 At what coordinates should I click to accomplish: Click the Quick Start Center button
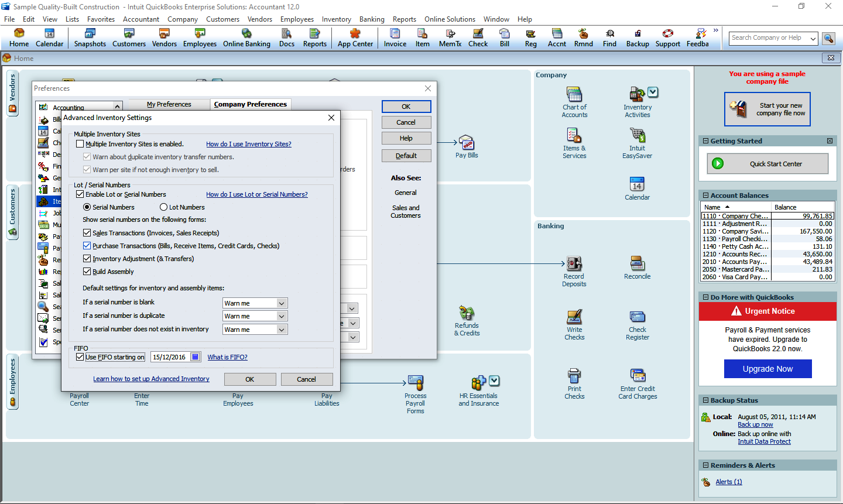(767, 164)
